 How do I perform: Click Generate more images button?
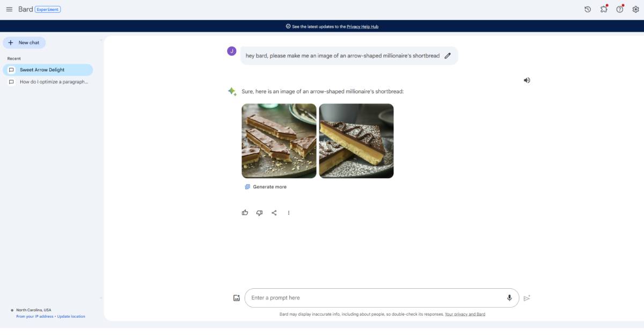point(266,187)
